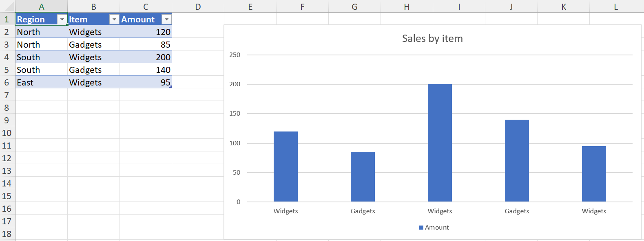Select cell A2 containing 'North'
644x241 pixels.
(41, 32)
